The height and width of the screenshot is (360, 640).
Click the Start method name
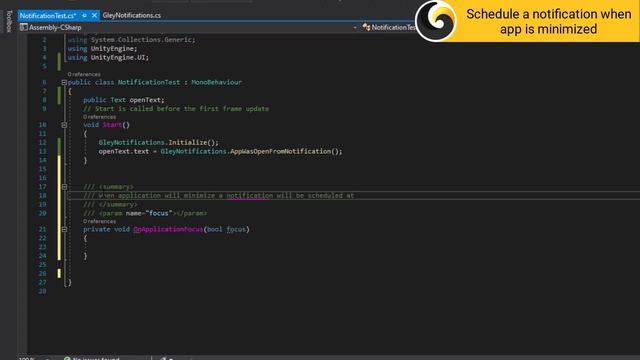[x=112, y=125]
